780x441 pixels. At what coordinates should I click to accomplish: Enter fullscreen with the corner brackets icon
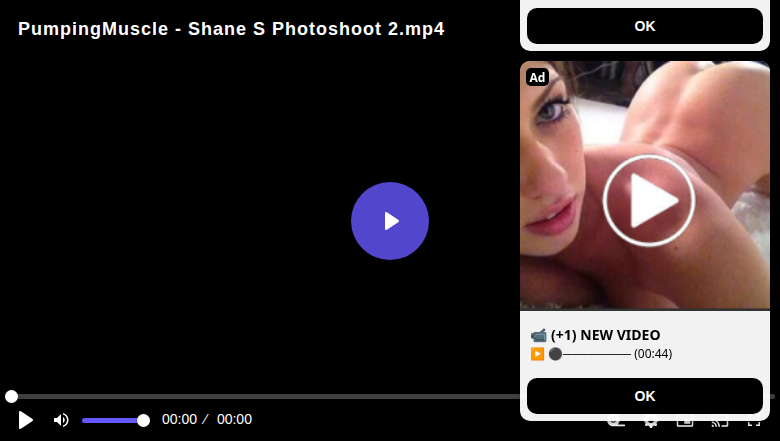point(754,424)
